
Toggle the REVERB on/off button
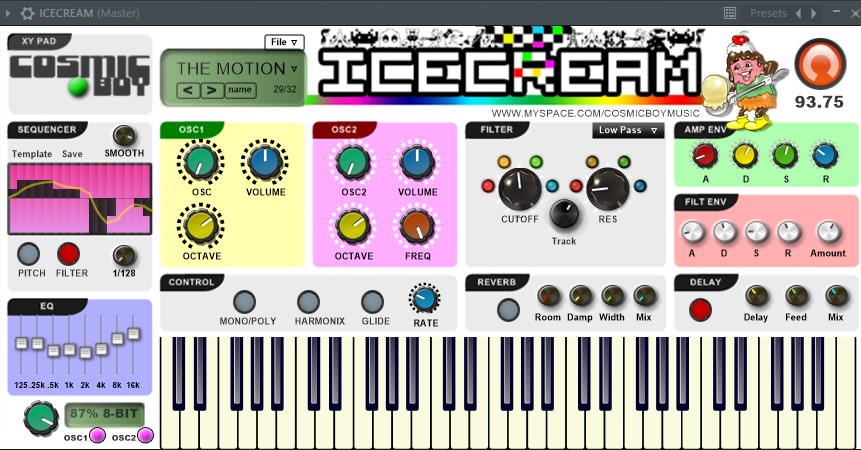pyautogui.click(x=508, y=310)
